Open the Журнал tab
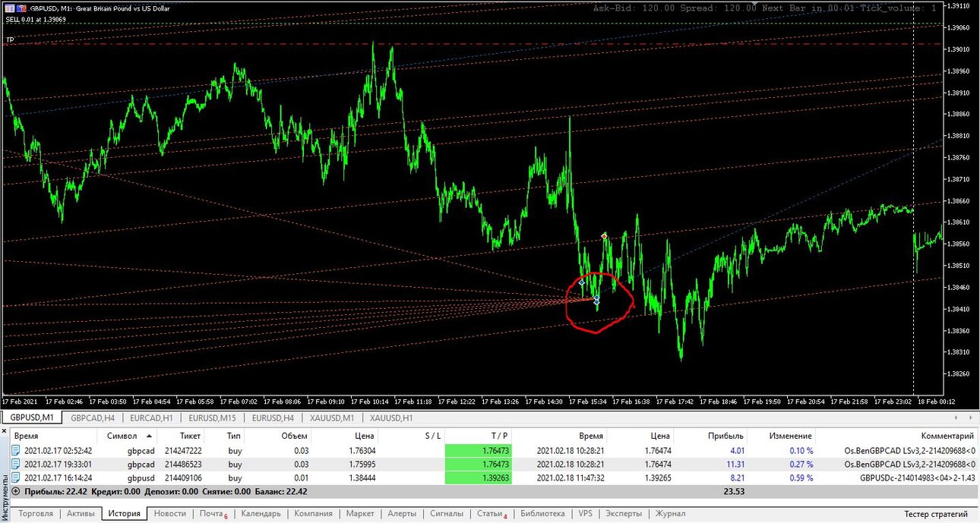This screenshot has width=980, height=523. [x=670, y=514]
